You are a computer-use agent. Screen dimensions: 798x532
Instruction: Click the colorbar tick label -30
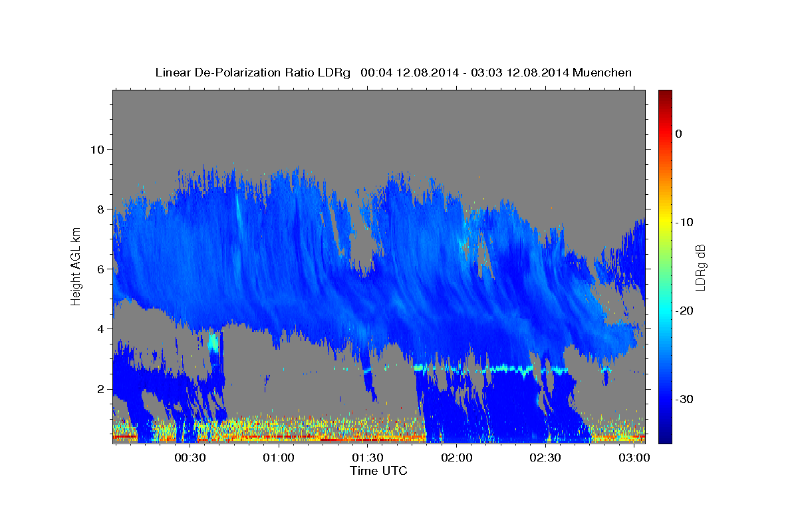point(685,399)
